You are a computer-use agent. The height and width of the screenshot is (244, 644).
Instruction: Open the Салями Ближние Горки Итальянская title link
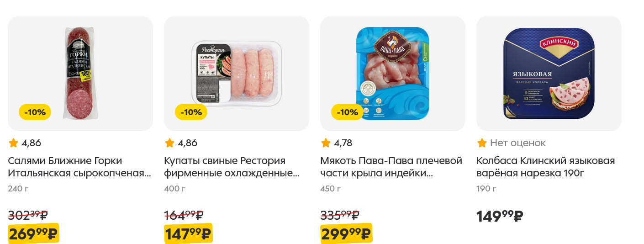coord(79,167)
